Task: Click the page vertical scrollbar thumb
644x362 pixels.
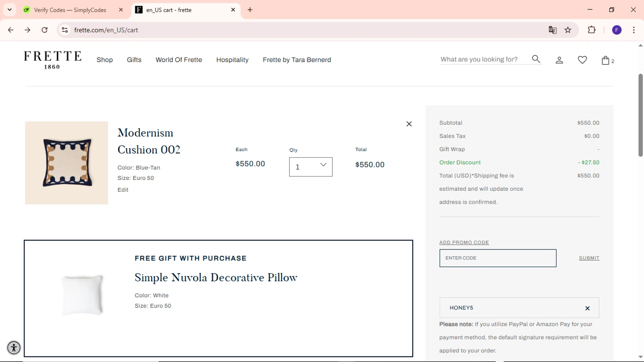Action: tap(641, 115)
